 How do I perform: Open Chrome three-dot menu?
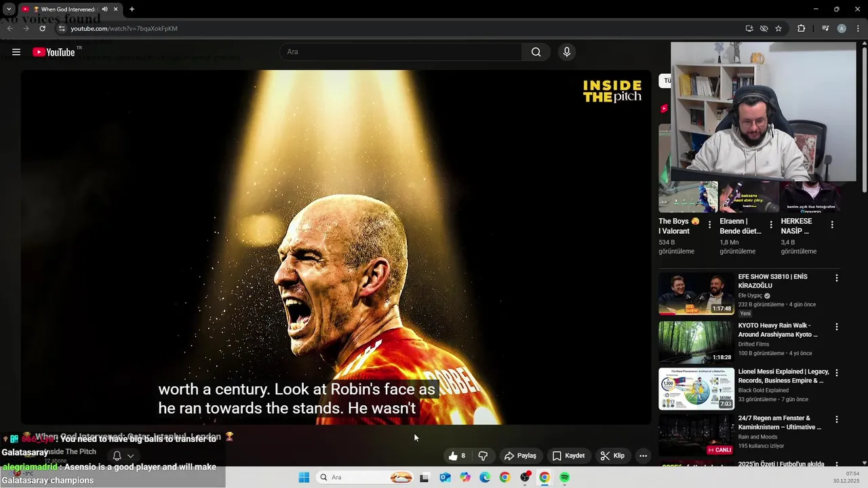click(x=857, y=28)
